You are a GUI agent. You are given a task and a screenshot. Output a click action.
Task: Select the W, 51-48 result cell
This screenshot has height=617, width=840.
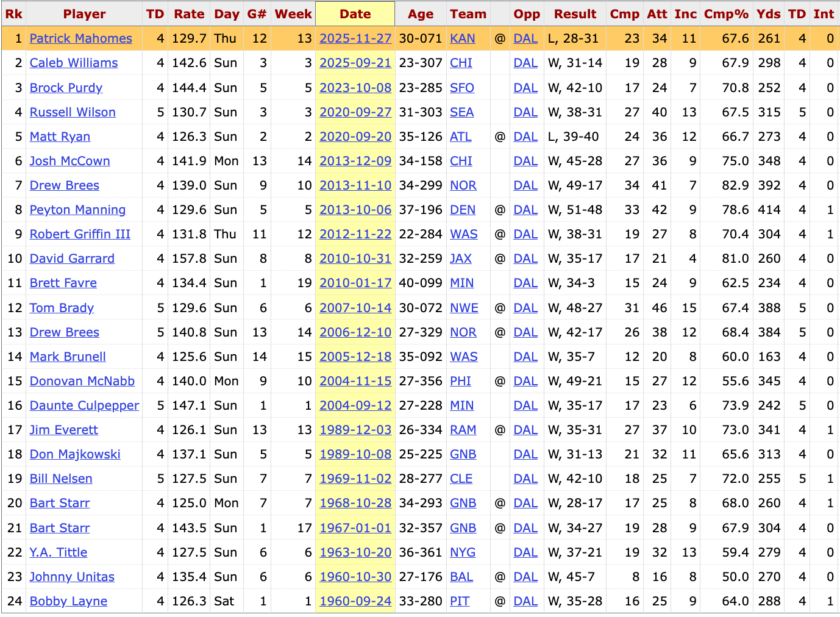[x=575, y=210]
